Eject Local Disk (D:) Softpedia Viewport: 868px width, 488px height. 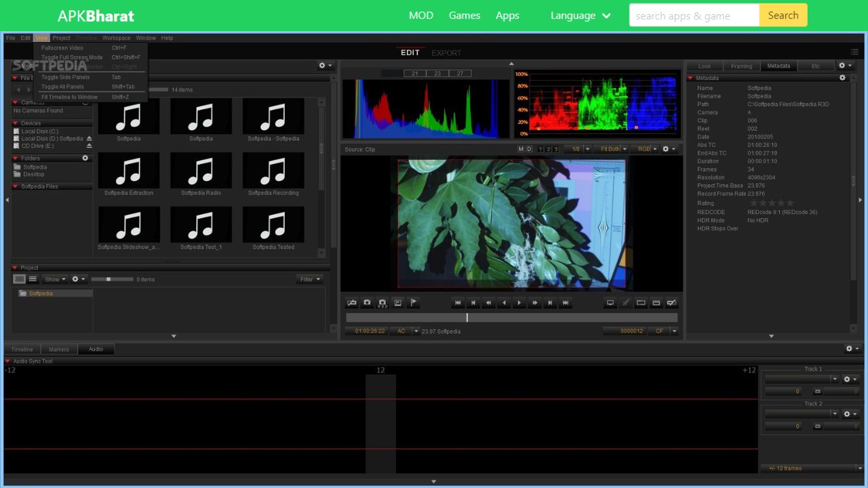pos(89,139)
